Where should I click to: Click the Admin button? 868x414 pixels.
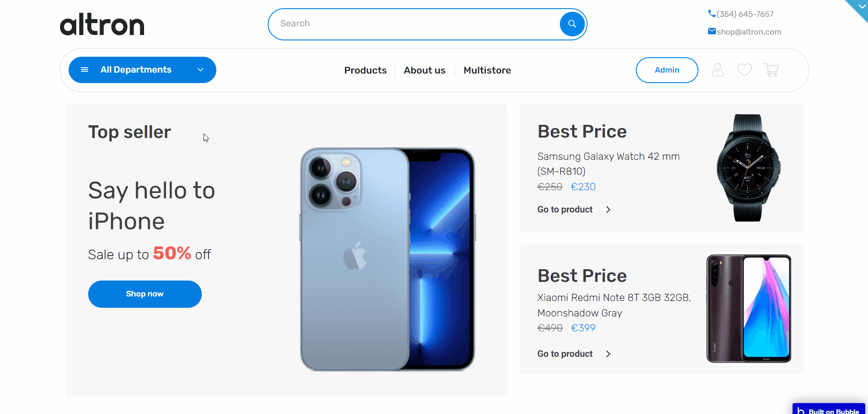point(667,70)
